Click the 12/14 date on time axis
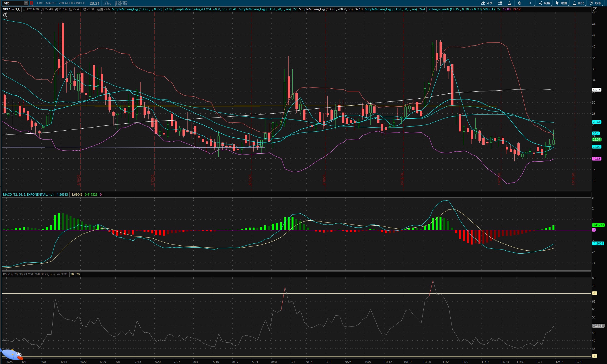The width and height of the screenshot is (607, 364). (559, 362)
